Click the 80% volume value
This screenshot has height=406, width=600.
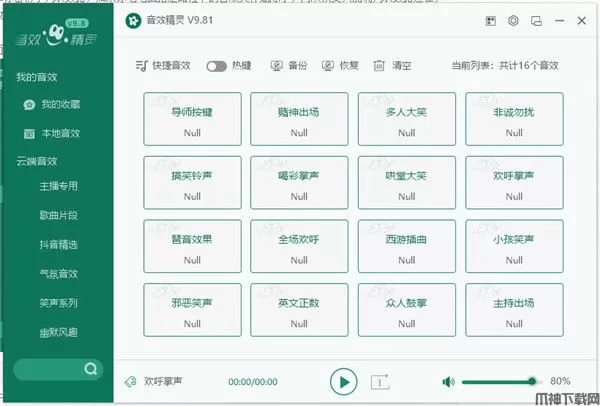(x=560, y=381)
